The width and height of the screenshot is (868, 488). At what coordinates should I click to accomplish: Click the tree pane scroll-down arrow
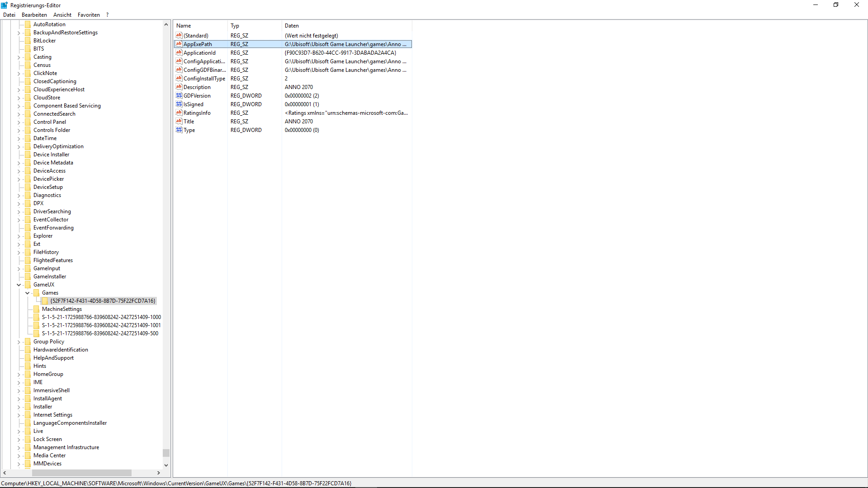pos(166,465)
